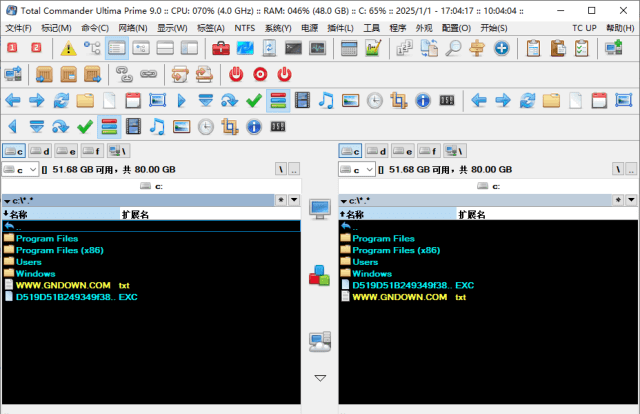Click the blue swirl wallpaper icon

click(x=245, y=48)
